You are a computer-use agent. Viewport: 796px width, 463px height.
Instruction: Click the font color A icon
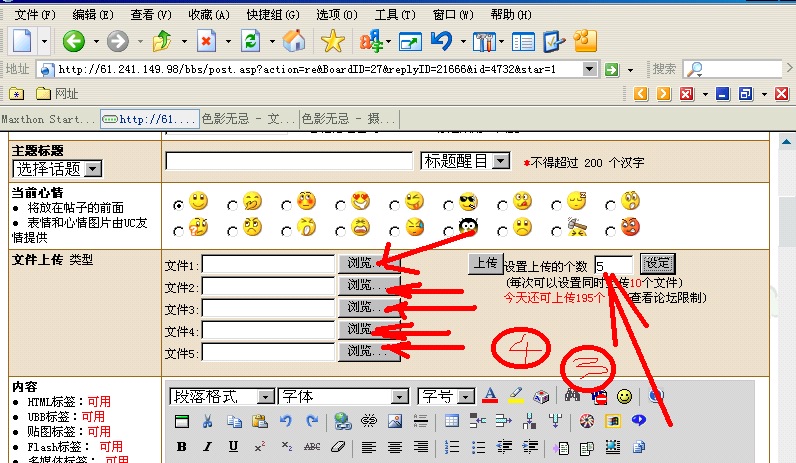coord(490,396)
